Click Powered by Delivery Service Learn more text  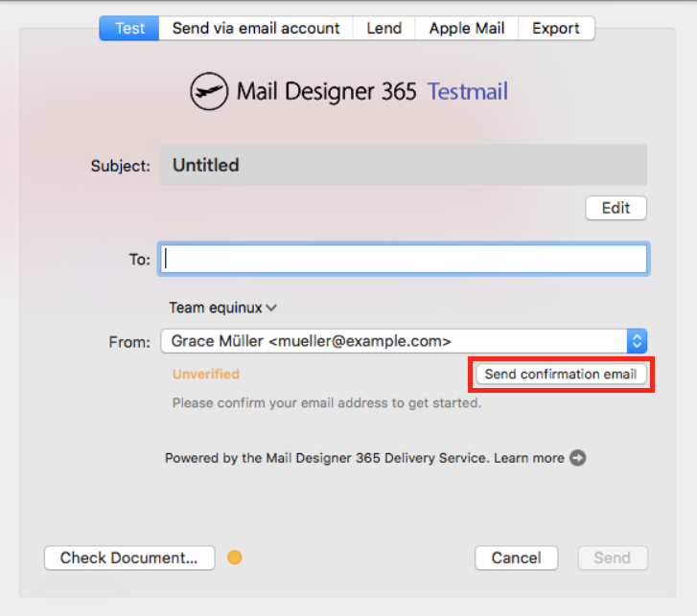(364, 458)
